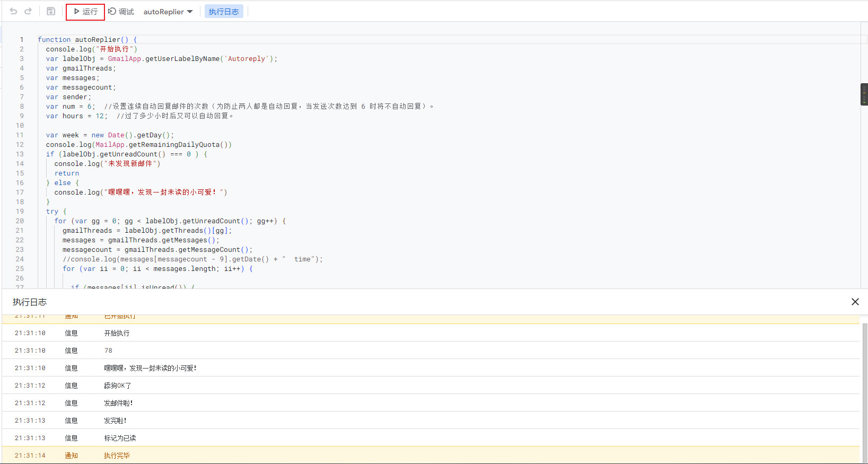Click the '通知' label beside 执行完毕
Viewport: 868px width, 464px height.
tap(71, 456)
